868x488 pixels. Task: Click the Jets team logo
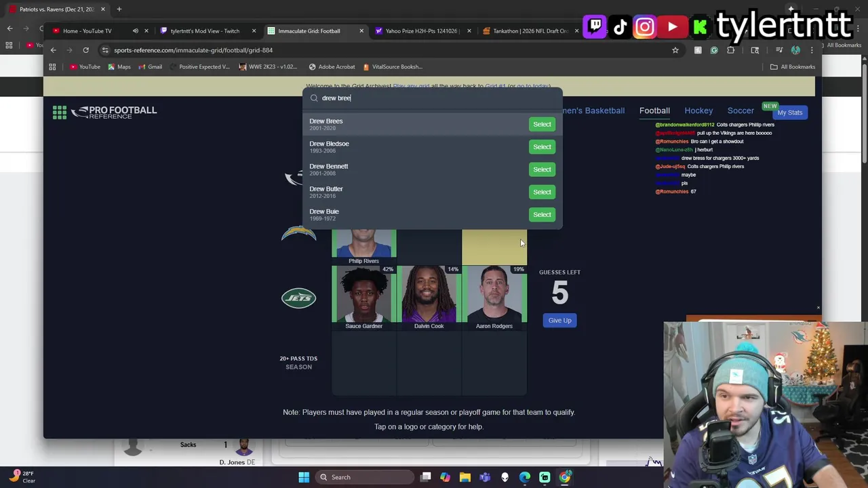[298, 298]
